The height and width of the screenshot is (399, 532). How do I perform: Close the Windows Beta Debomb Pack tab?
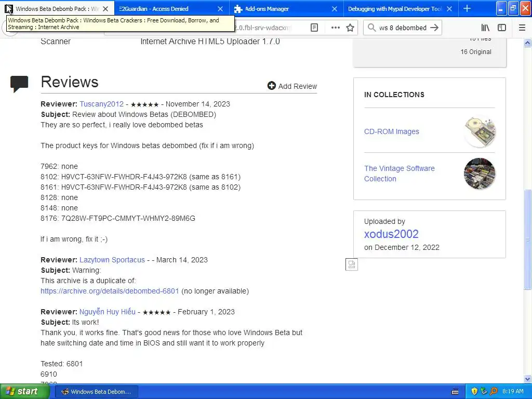(105, 9)
